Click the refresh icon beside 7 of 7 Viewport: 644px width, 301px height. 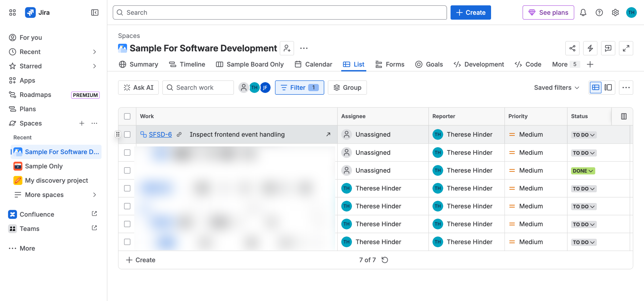point(385,260)
